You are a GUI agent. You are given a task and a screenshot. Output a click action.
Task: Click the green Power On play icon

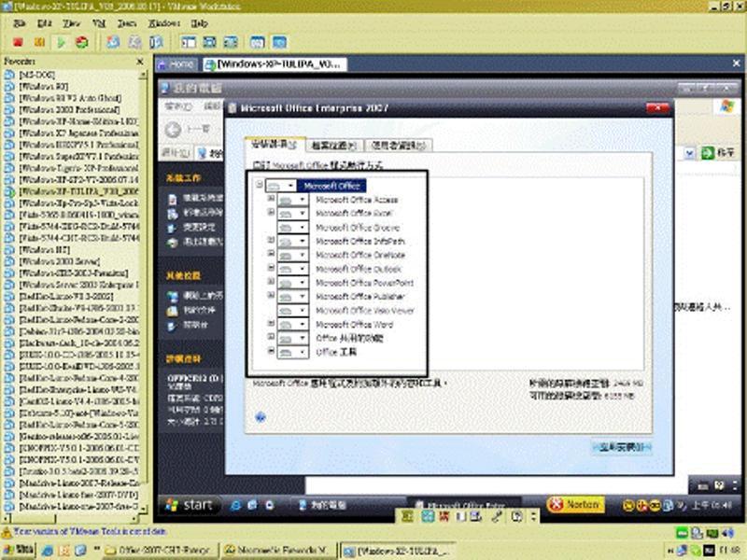coord(61,42)
